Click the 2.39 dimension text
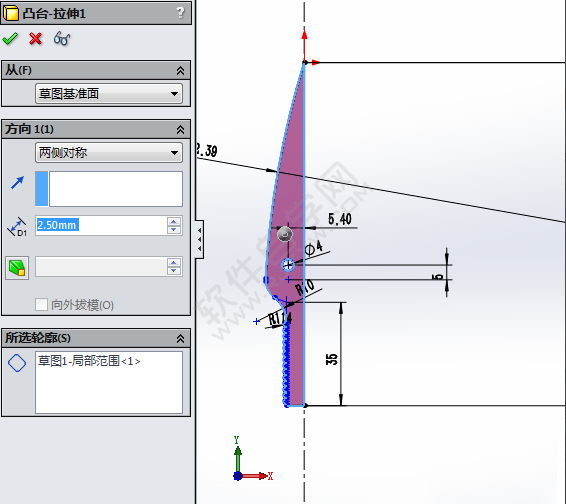Viewport: 566px width, 504px height. [x=207, y=150]
